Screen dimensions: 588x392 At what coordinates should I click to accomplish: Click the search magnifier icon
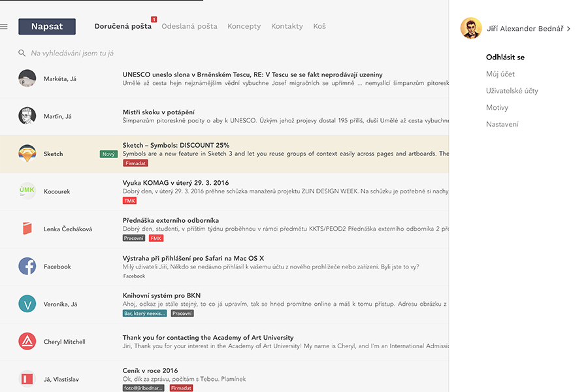click(22, 53)
